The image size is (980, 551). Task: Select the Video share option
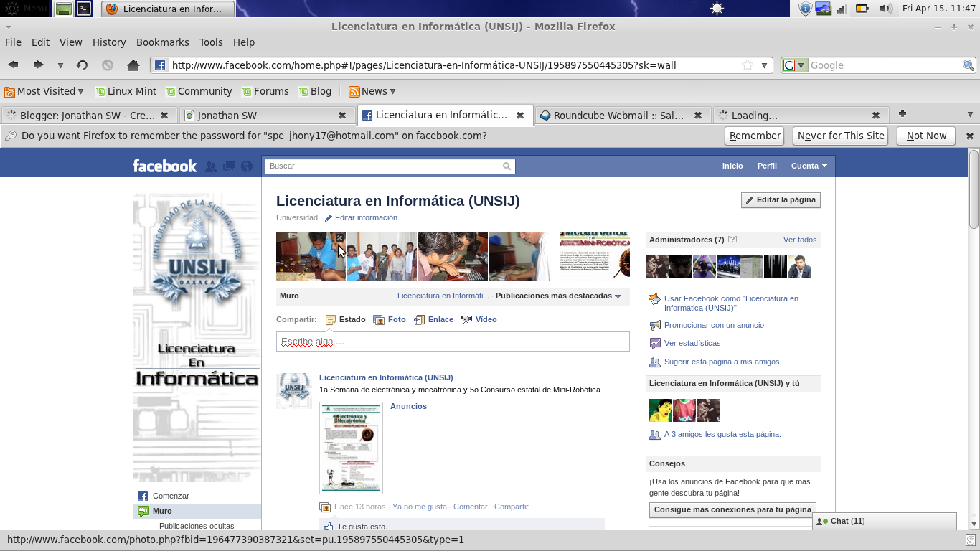[x=479, y=319]
